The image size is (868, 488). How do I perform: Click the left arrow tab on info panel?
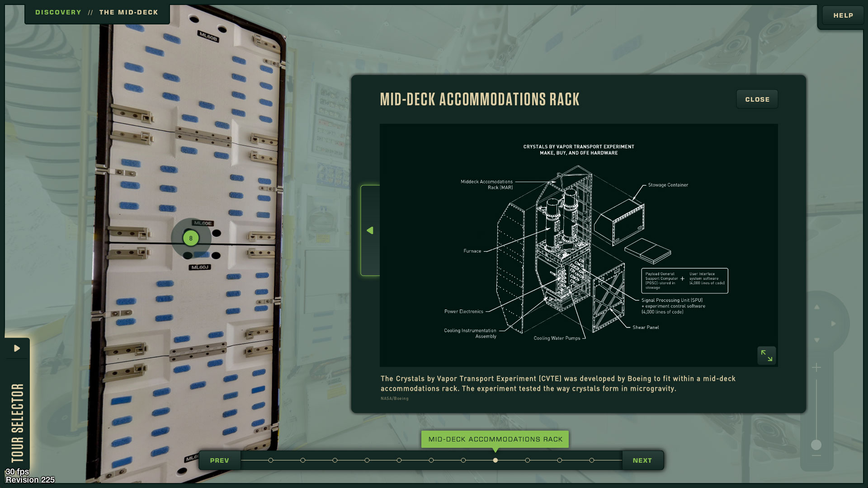point(370,230)
